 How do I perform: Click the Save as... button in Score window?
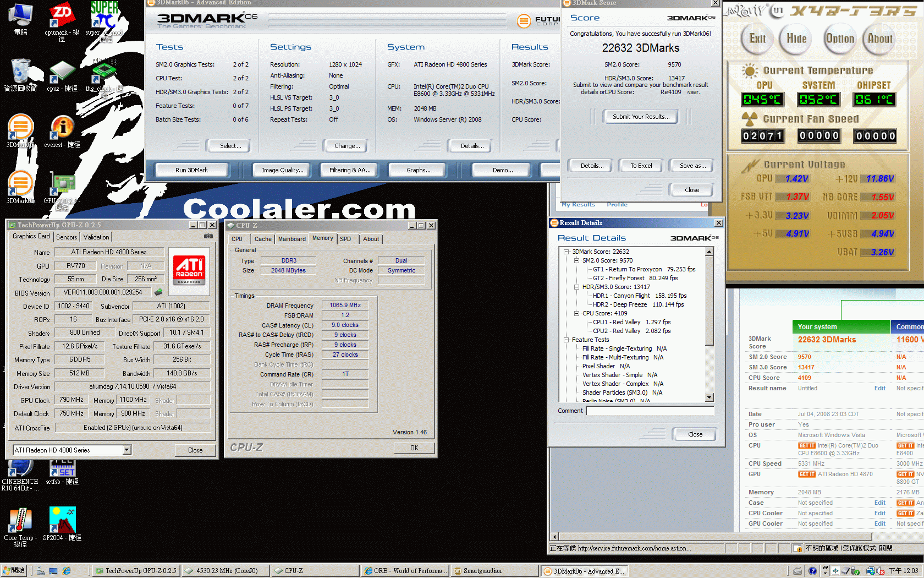coord(692,166)
